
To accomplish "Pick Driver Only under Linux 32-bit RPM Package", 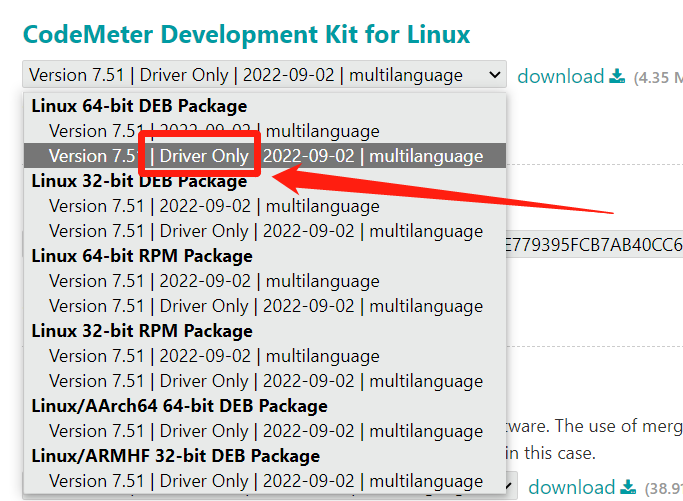I will click(x=266, y=381).
